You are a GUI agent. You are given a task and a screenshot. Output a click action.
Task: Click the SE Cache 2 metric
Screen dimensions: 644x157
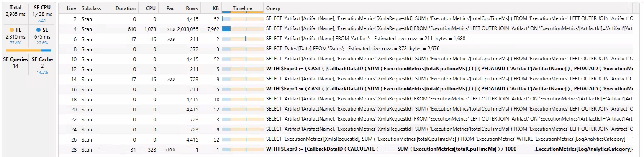pos(42,65)
